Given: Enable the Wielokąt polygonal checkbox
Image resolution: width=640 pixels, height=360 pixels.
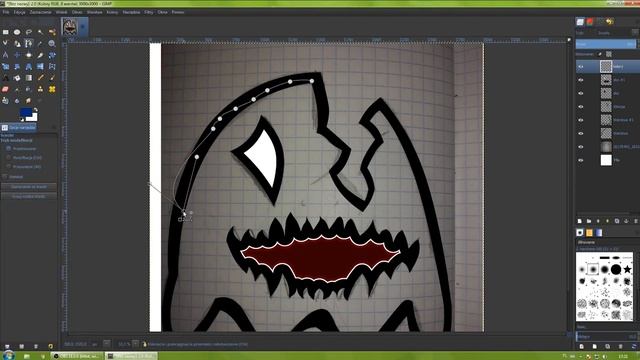Looking at the screenshot, I should coord(5,177).
